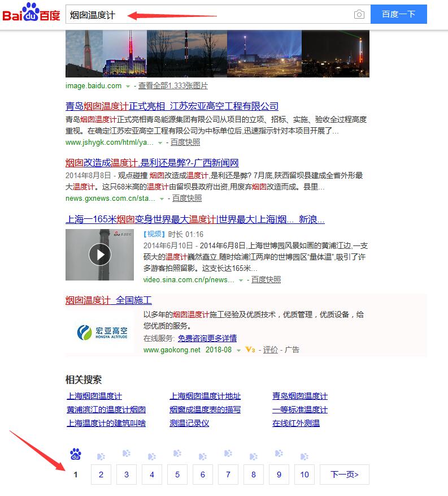The height and width of the screenshot is (496, 448).
Task: Click the camera image search icon
Action: point(359,15)
